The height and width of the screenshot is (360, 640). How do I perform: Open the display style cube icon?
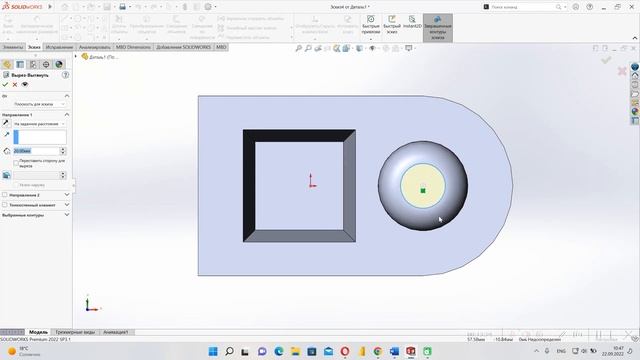359,49
